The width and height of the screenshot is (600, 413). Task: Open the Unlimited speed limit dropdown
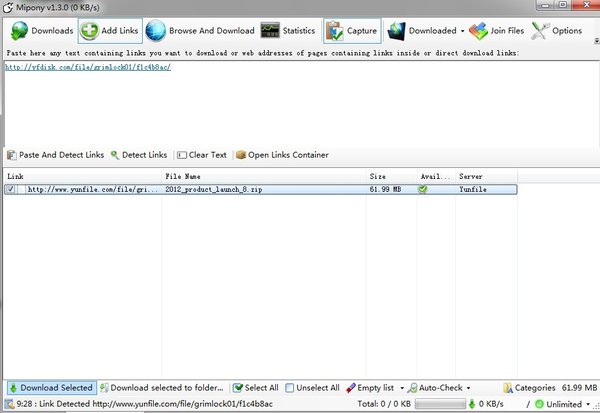pyautogui.click(x=588, y=404)
